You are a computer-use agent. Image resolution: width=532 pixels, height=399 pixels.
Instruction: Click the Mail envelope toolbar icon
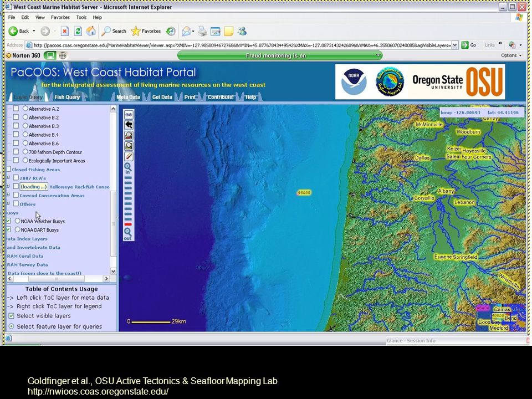click(x=186, y=32)
